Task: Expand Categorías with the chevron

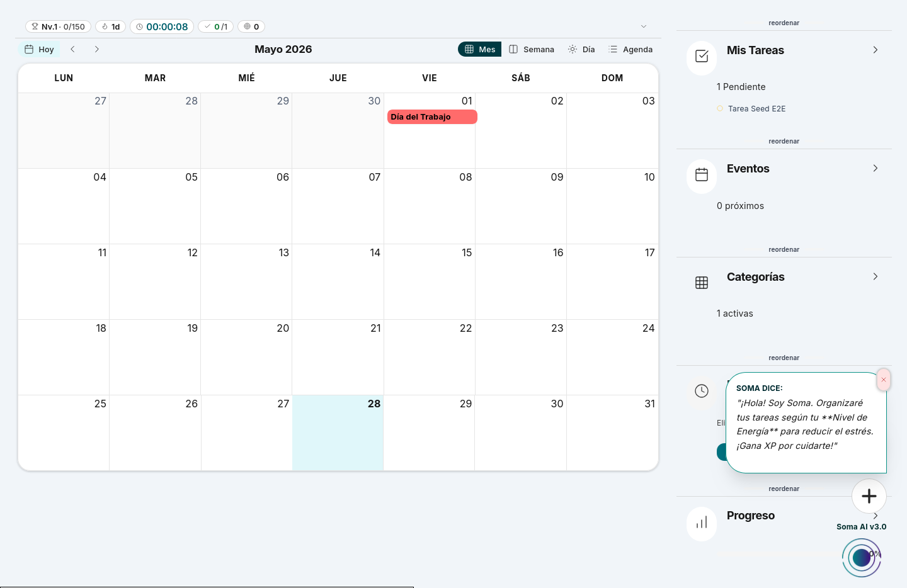Action: pos(876,276)
